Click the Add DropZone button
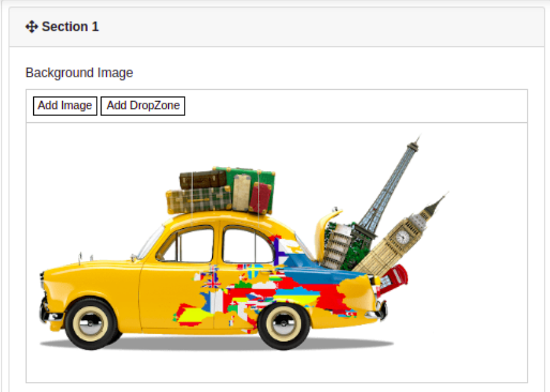The image size is (550, 392). point(143,106)
